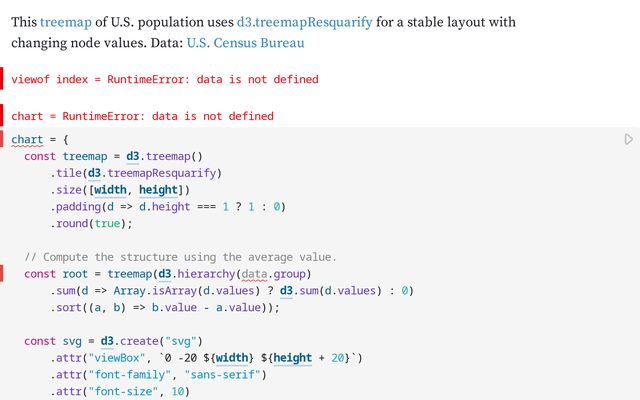Click d3 reference in the .tile line

pos(94,173)
